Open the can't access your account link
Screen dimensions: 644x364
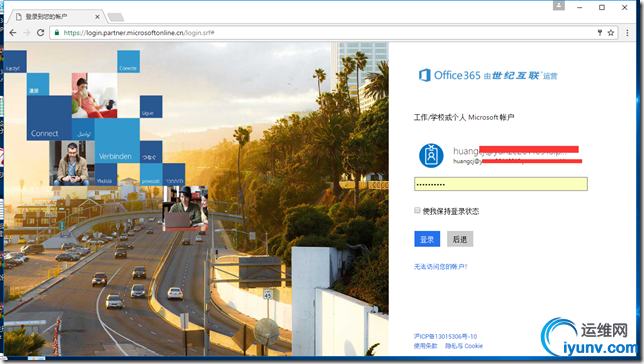pyautogui.click(x=441, y=267)
